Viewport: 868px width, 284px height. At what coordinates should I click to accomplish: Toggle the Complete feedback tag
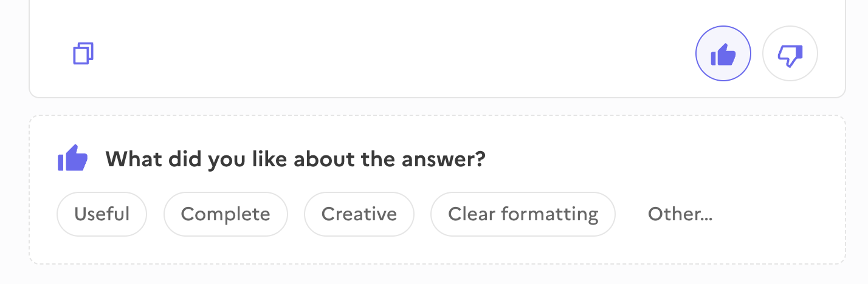226,214
